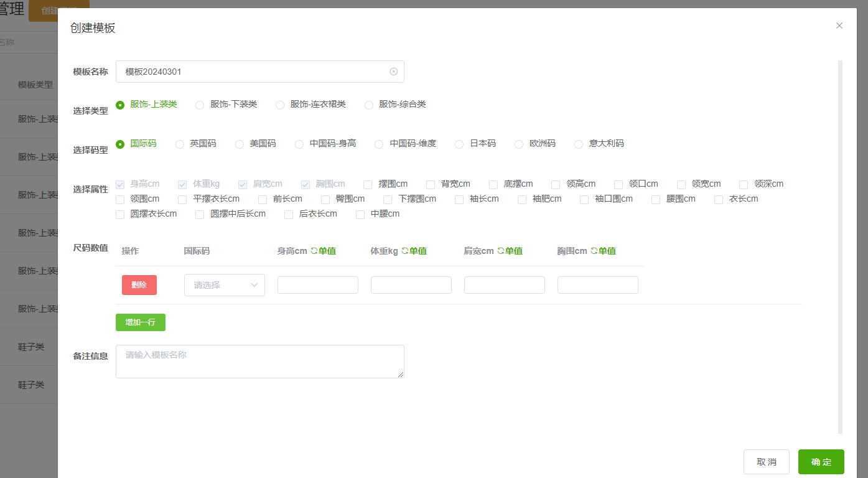Click refresh icon beside 胸围cm column
Viewport: 868px width, 478px height.
(x=594, y=251)
